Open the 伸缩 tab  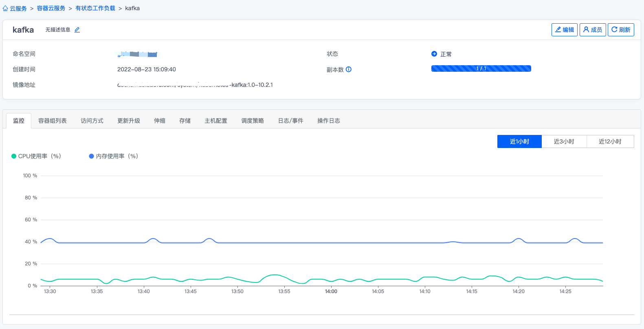(160, 121)
